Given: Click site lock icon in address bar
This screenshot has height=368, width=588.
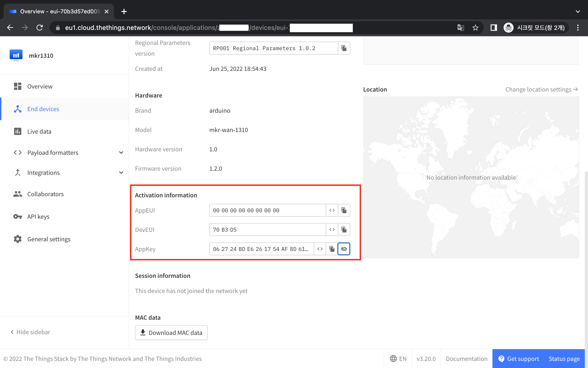Looking at the screenshot, I should (x=58, y=28).
